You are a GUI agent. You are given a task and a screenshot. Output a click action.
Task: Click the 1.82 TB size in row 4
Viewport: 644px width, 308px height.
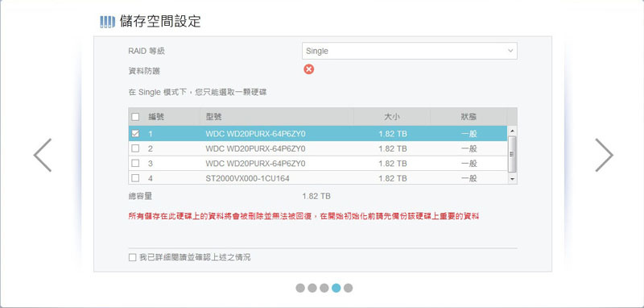point(393,178)
